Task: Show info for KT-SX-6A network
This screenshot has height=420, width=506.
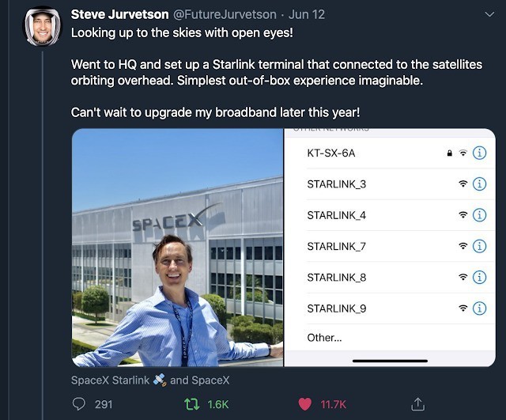Action: coord(479,153)
